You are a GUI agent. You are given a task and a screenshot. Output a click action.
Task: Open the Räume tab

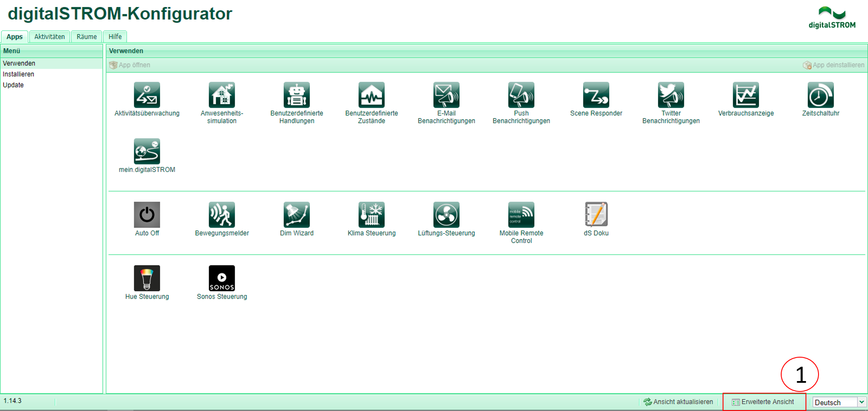(x=87, y=37)
